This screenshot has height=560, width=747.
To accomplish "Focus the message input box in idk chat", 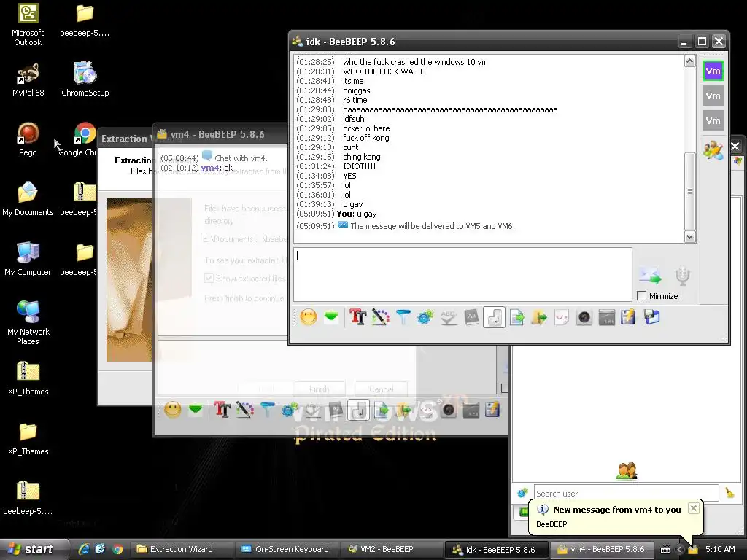I will point(462,274).
